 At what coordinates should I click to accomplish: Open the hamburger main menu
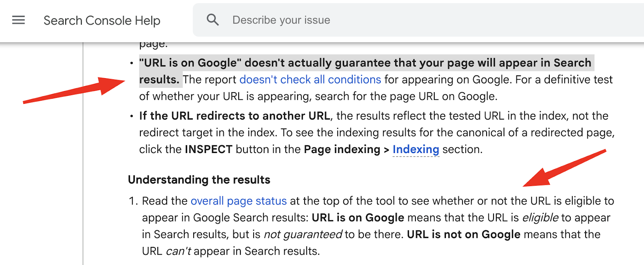(x=19, y=20)
